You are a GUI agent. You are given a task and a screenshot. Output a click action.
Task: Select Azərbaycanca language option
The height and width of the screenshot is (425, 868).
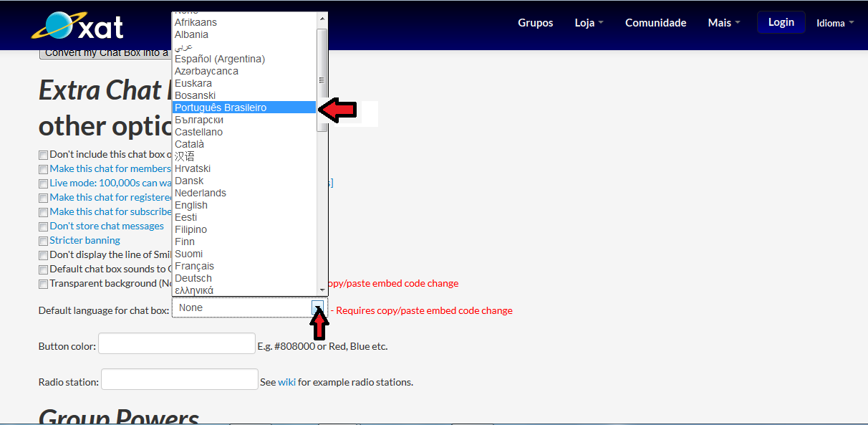pyautogui.click(x=244, y=71)
